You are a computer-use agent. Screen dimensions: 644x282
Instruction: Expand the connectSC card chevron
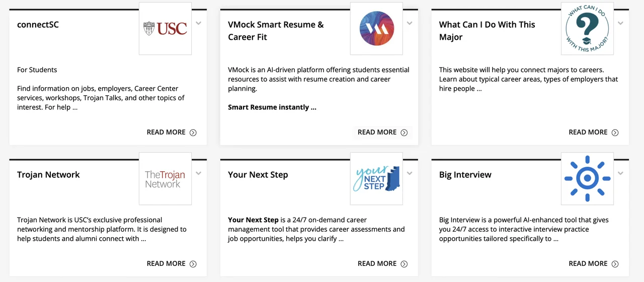(199, 23)
